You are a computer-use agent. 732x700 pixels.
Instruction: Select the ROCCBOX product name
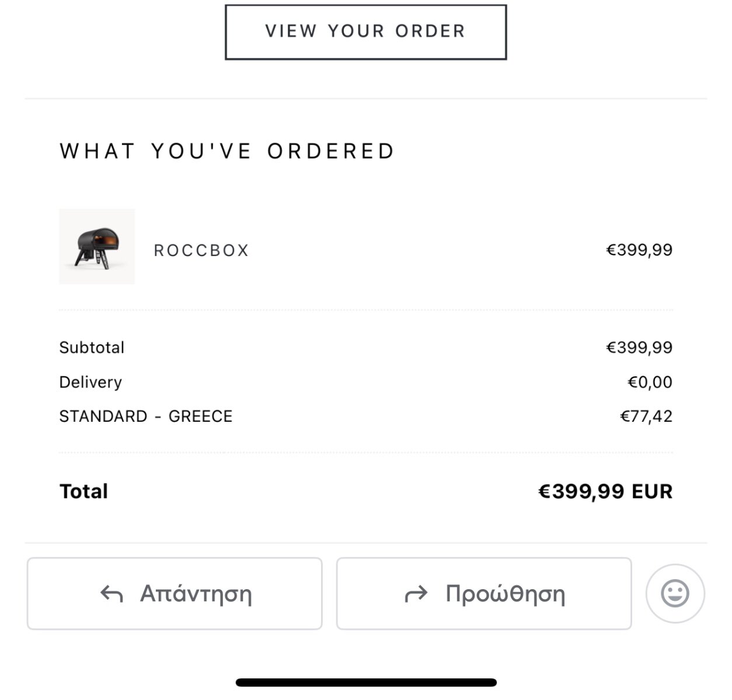(201, 250)
